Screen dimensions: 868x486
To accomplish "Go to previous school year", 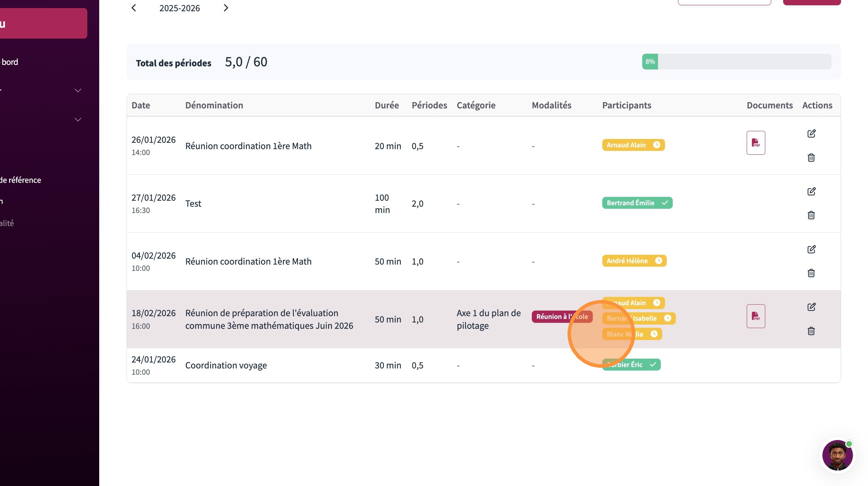I will [x=134, y=8].
